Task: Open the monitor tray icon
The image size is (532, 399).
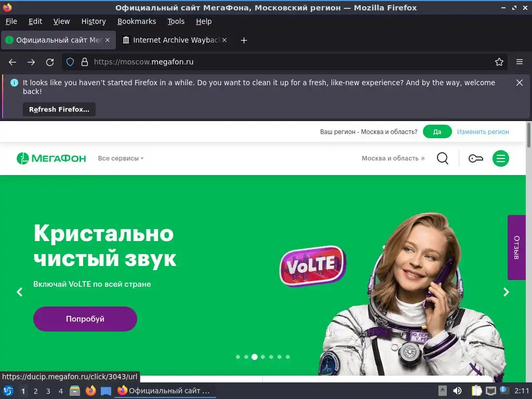Action: tap(490, 391)
